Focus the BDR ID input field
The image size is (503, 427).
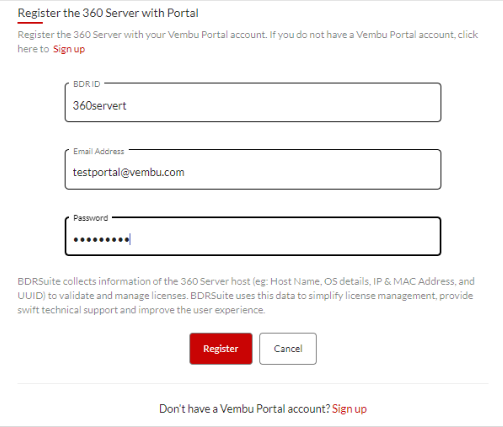[253, 103]
